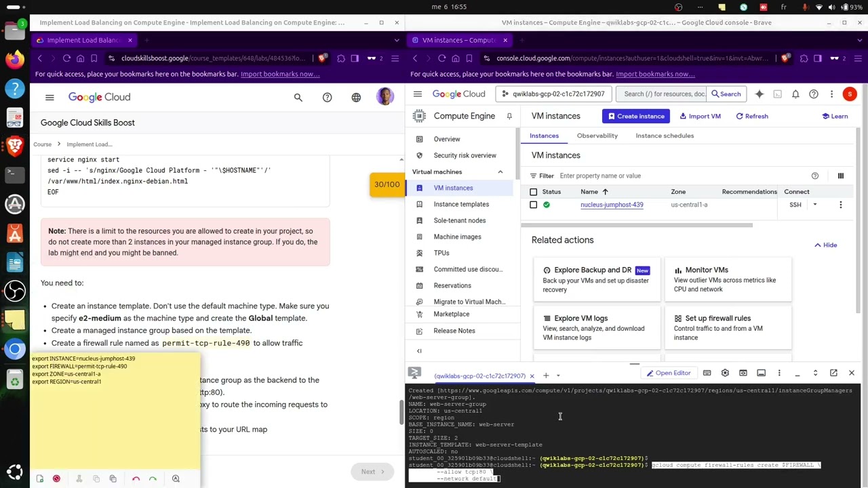Open the Google Cloud console navigation menu
The width and height of the screenshot is (868, 488).
click(418, 94)
